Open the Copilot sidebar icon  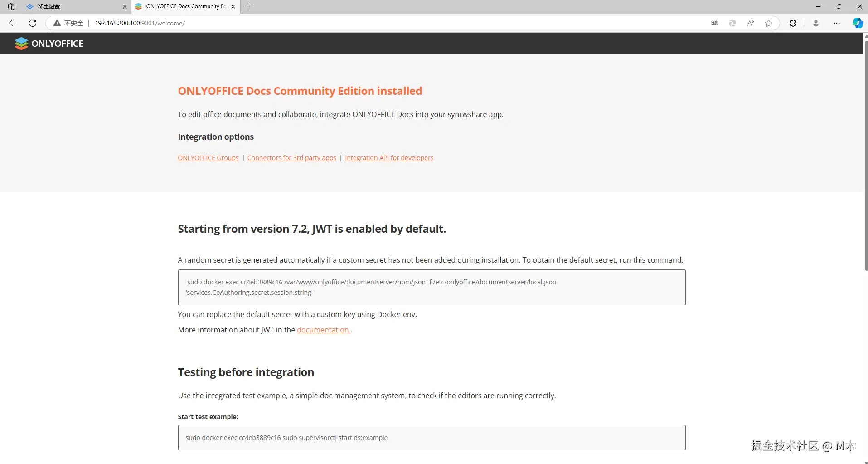pyautogui.click(x=858, y=23)
